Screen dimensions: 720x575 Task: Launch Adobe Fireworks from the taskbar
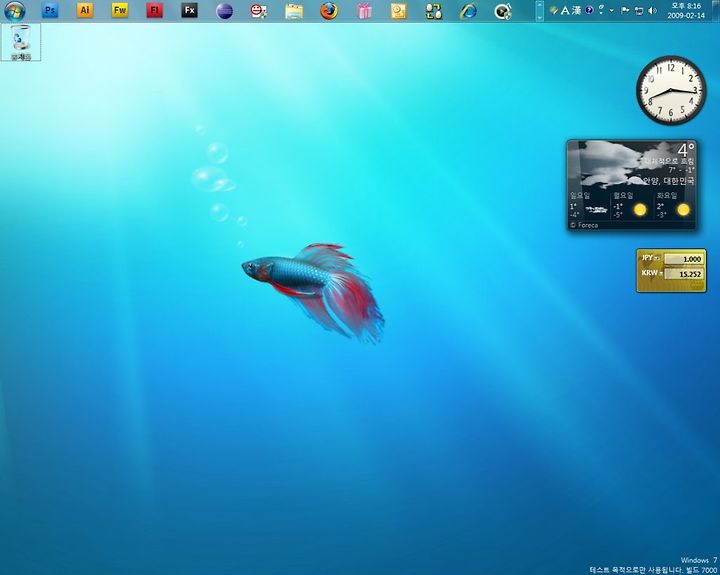pyautogui.click(x=120, y=10)
